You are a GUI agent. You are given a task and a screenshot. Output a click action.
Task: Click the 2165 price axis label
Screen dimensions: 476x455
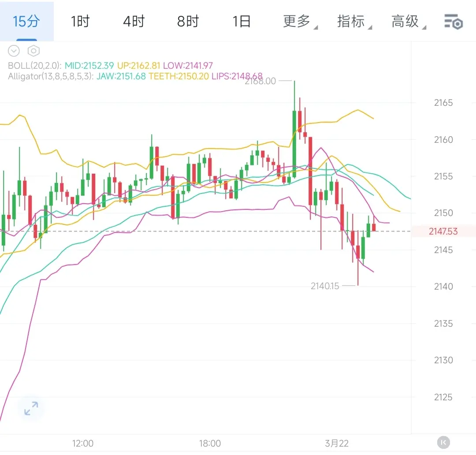443,103
